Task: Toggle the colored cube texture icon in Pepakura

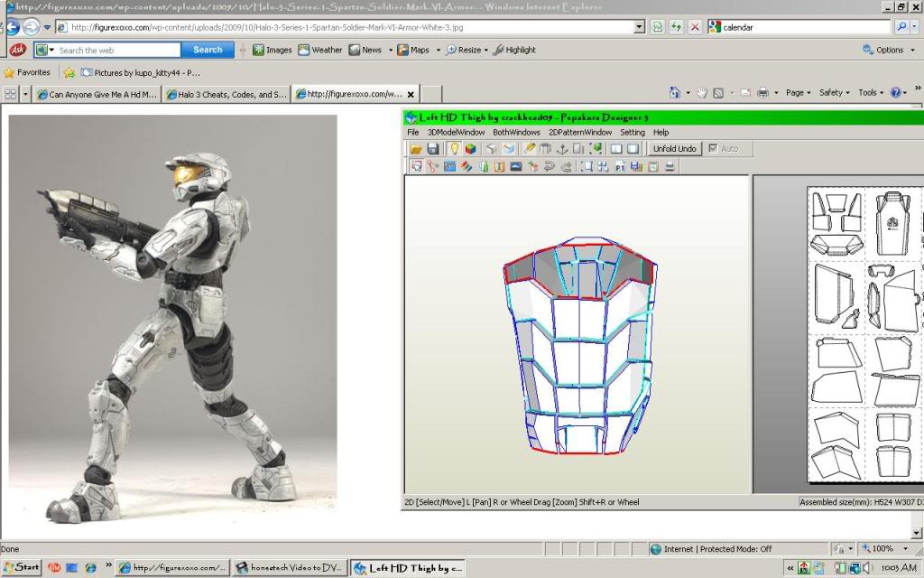Action: point(470,149)
